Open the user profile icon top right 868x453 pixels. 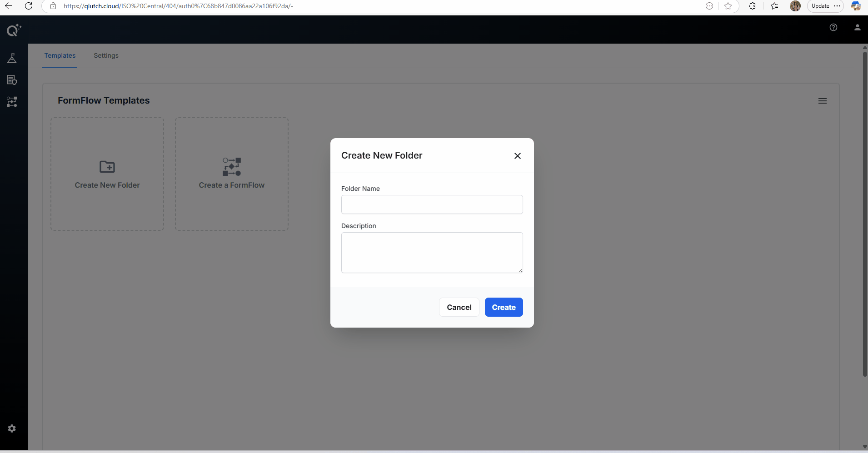(858, 27)
